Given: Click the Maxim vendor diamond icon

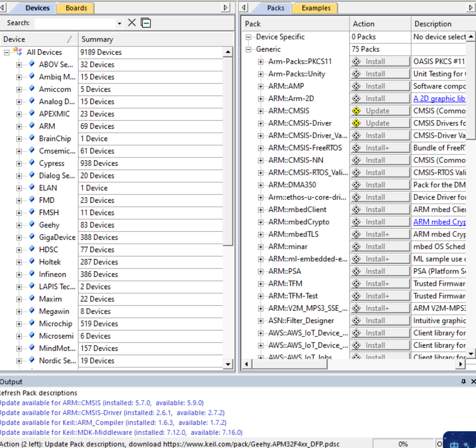Looking at the screenshot, I should [x=32, y=298].
